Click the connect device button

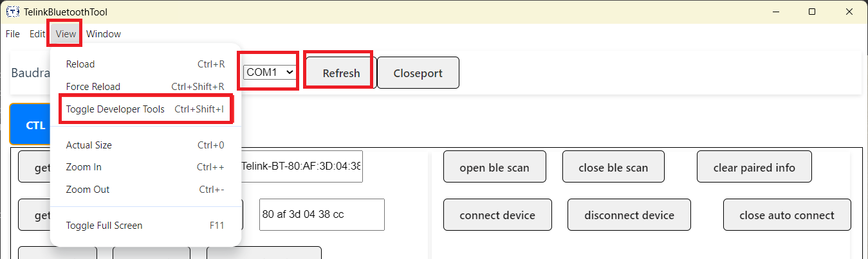[497, 215]
